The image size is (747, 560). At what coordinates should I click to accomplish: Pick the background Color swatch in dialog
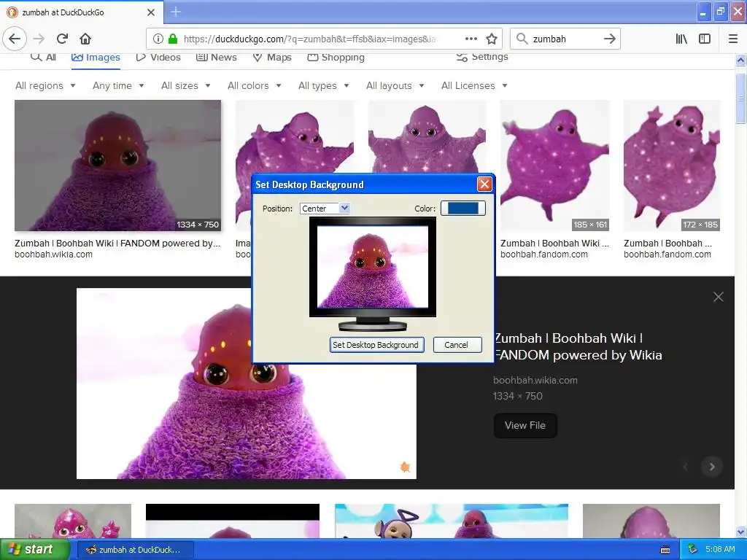pos(463,208)
